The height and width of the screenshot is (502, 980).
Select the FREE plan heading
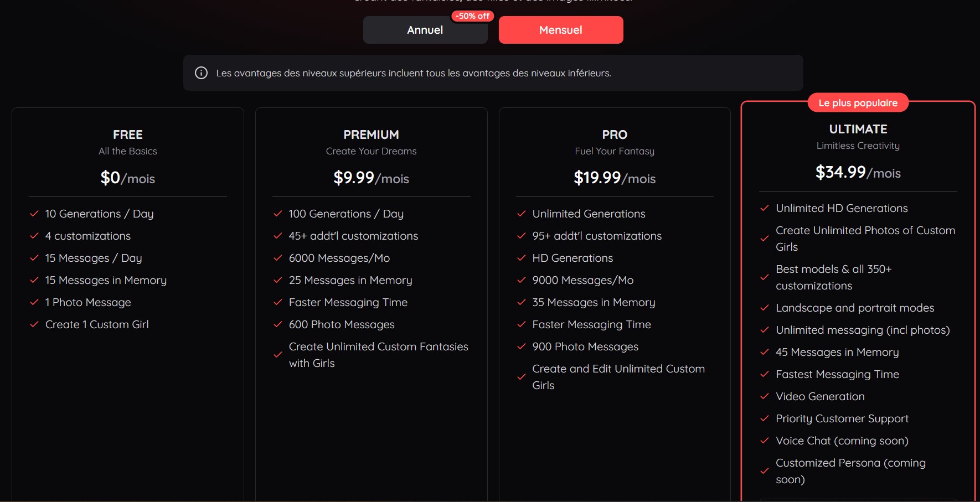pyautogui.click(x=128, y=134)
